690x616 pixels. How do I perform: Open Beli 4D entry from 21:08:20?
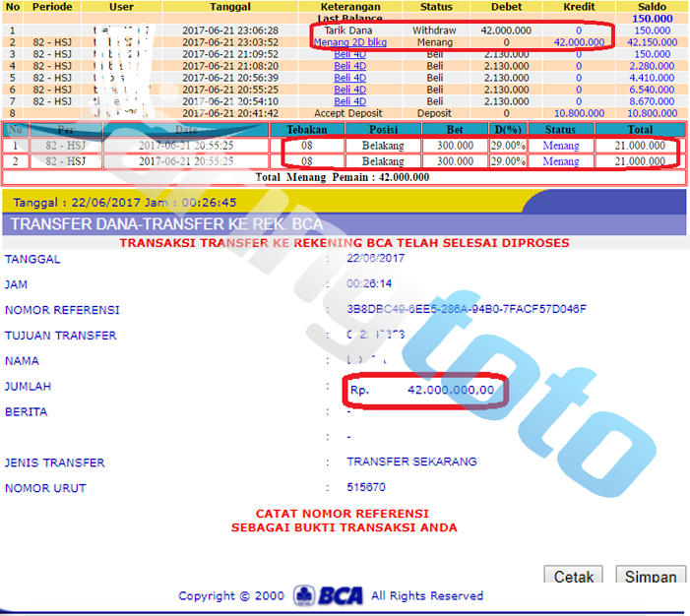click(x=348, y=66)
